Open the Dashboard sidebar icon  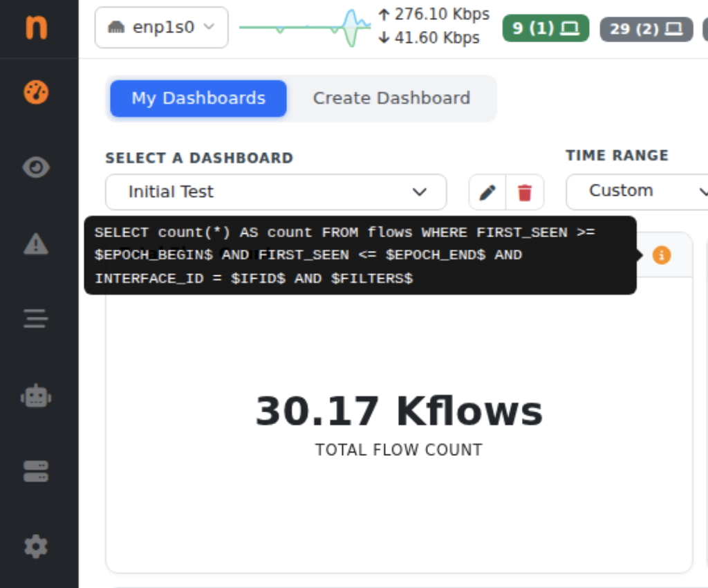coord(36,92)
